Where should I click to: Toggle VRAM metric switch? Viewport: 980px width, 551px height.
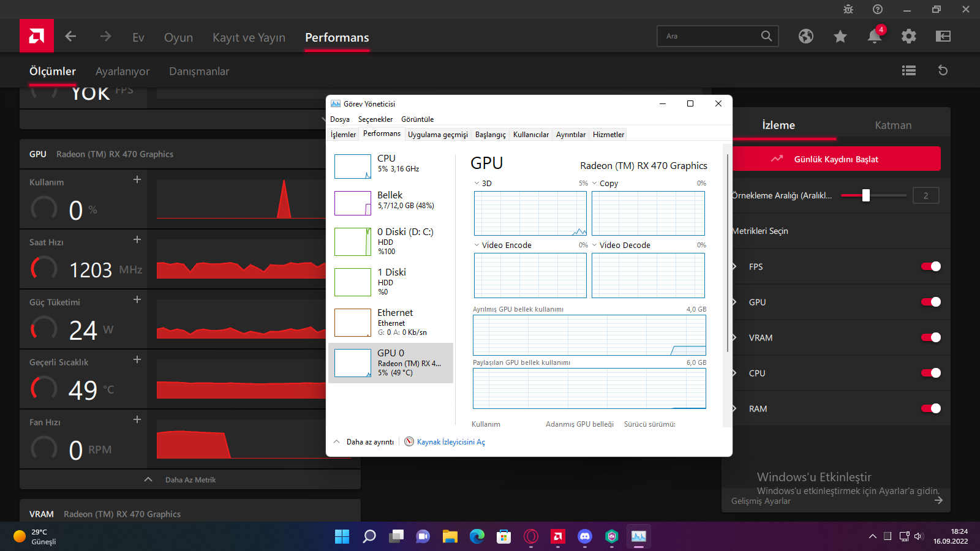tap(931, 337)
